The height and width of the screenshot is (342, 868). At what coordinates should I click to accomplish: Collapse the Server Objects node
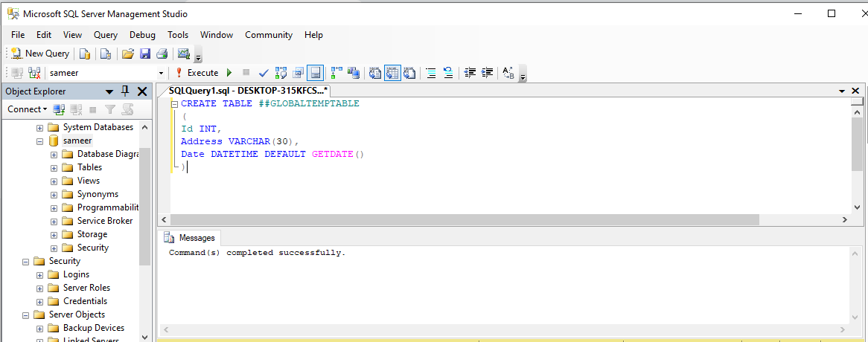tap(25, 315)
